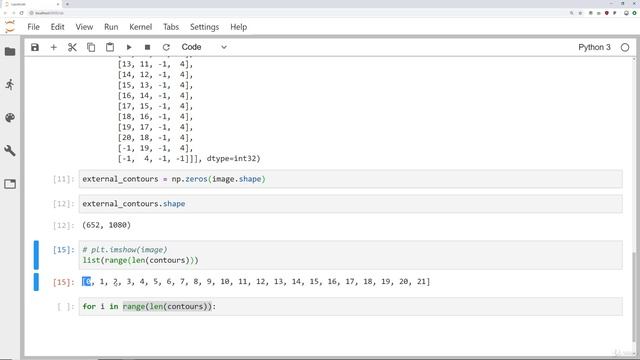This screenshot has height=360, width=640.
Task: Open the Commands palette sidebar icon
Action: [x=10, y=118]
